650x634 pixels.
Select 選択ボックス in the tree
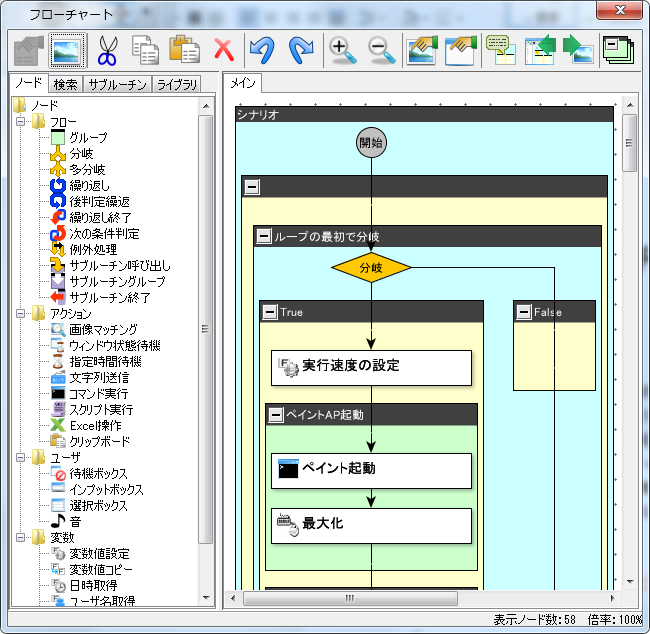[98, 505]
